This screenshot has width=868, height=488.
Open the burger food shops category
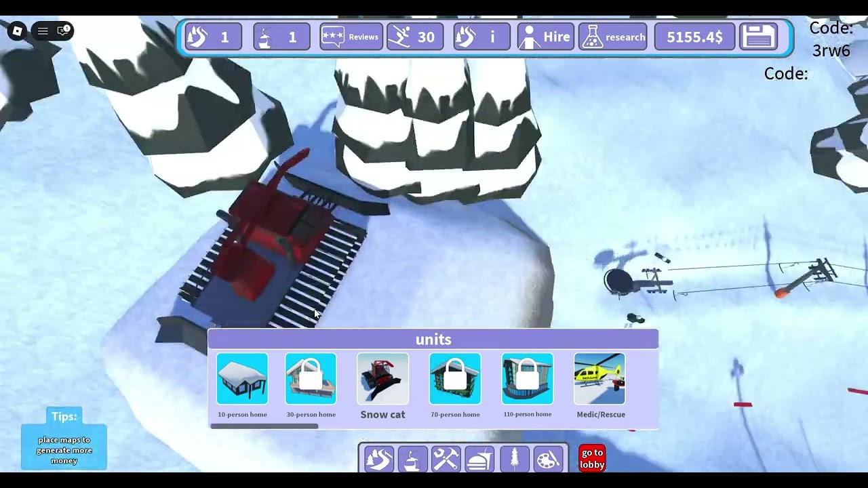coord(479,460)
